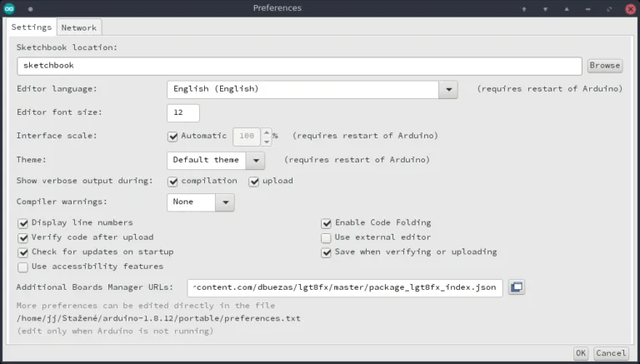
Task: Click the 'Sketchbook location:' label
Action: 67,47
